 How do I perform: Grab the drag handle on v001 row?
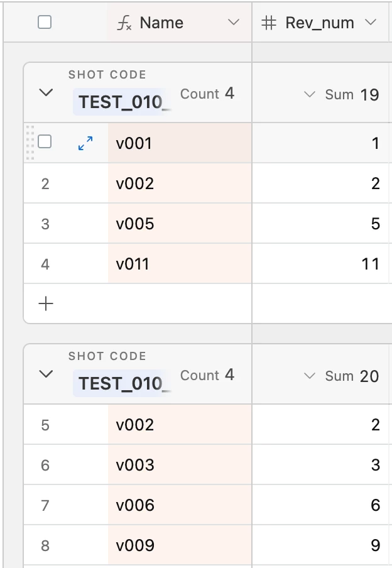coord(30,143)
